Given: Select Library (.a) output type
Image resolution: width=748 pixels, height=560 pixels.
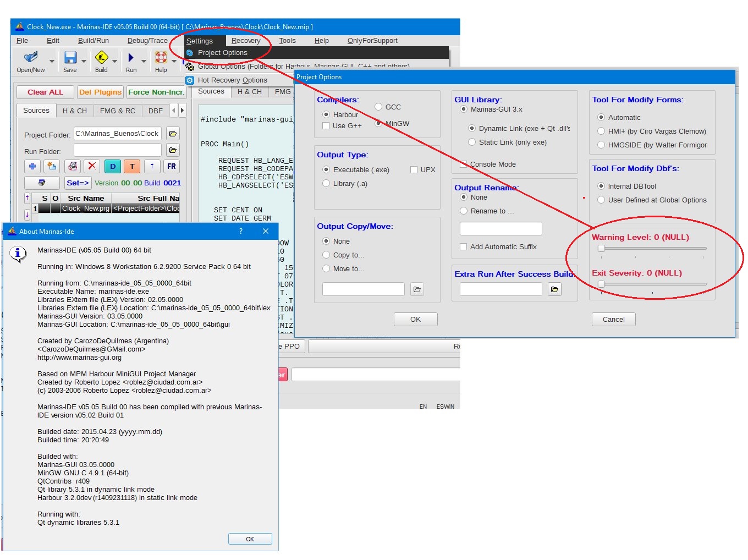Looking at the screenshot, I should pyautogui.click(x=326, y=183).
